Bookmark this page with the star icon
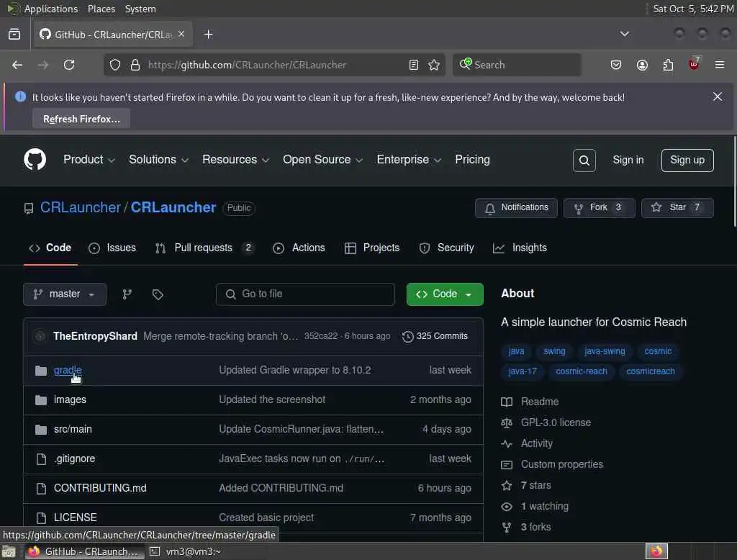Image resolution: width=737 pixels, height=560 pixels. pyautogui.click(x=434, y=65)
